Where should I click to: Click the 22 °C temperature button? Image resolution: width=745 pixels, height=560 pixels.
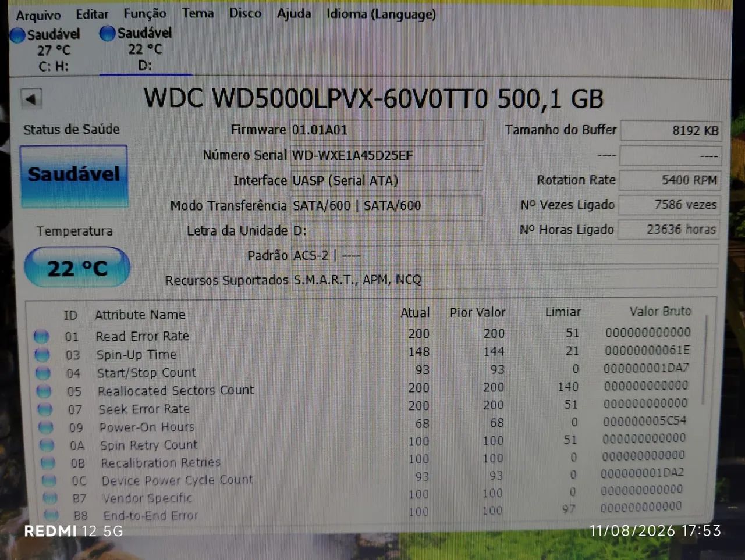(x=77, y=268)
